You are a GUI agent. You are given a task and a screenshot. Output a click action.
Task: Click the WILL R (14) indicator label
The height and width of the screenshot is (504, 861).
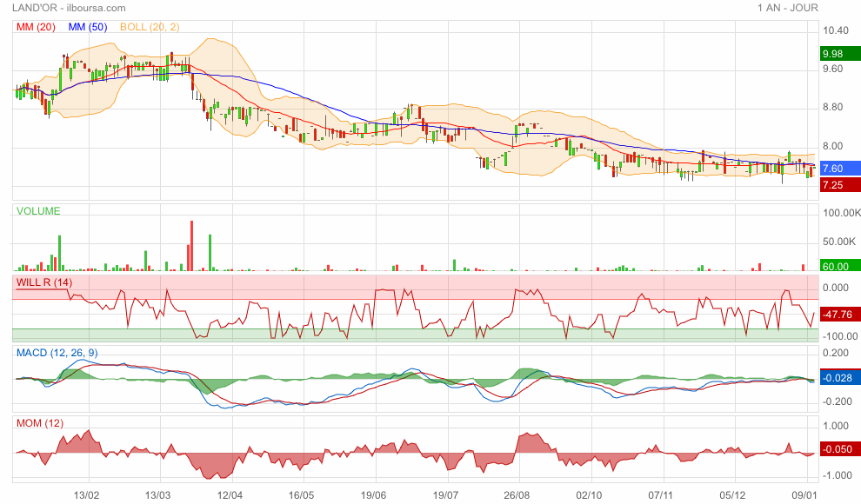coord(44,282)
